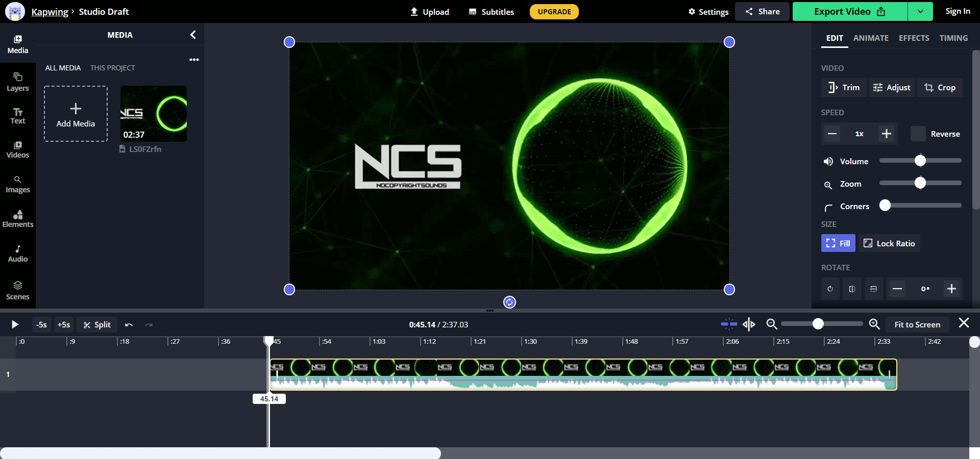Screen dimensions: 980x459
Task: Increase playback speed with plus
Action: pyautogui.click(x=887, y=134)
